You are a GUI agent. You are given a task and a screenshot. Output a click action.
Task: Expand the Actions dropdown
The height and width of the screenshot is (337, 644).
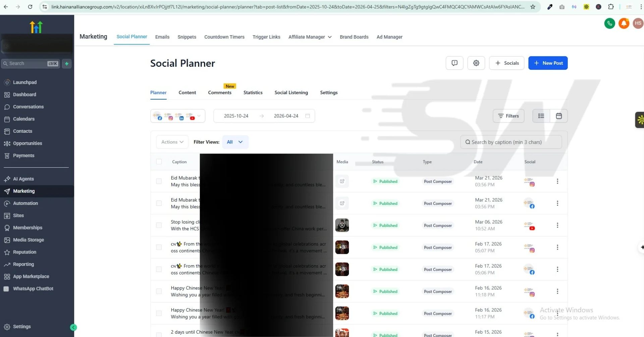tap(172, 142)
